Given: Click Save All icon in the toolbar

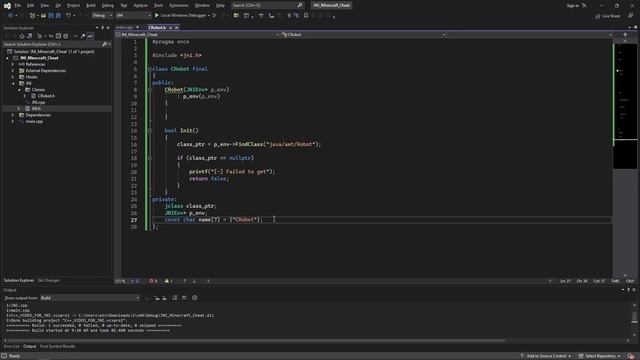Looking at the screenshot, I should 58,16.
